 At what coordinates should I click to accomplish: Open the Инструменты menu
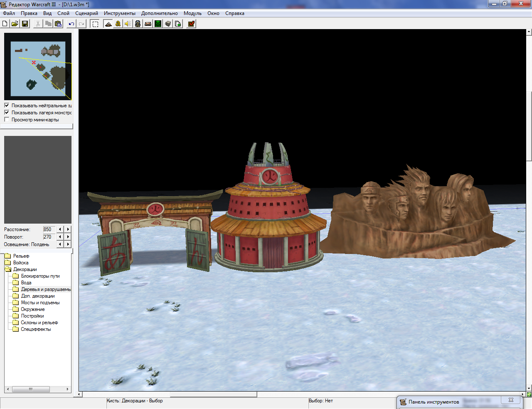[120, 13]
